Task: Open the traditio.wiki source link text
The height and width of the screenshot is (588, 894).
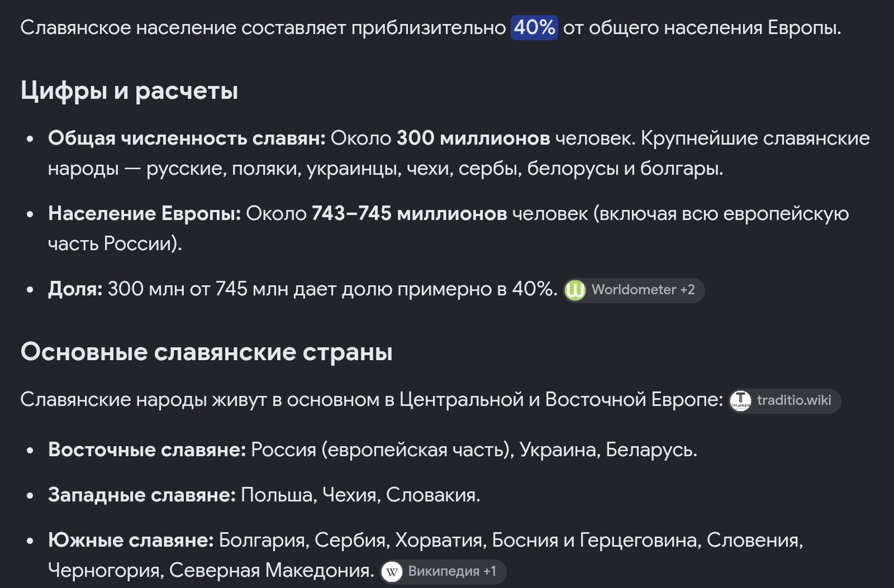Action: [x=794, y=400]
